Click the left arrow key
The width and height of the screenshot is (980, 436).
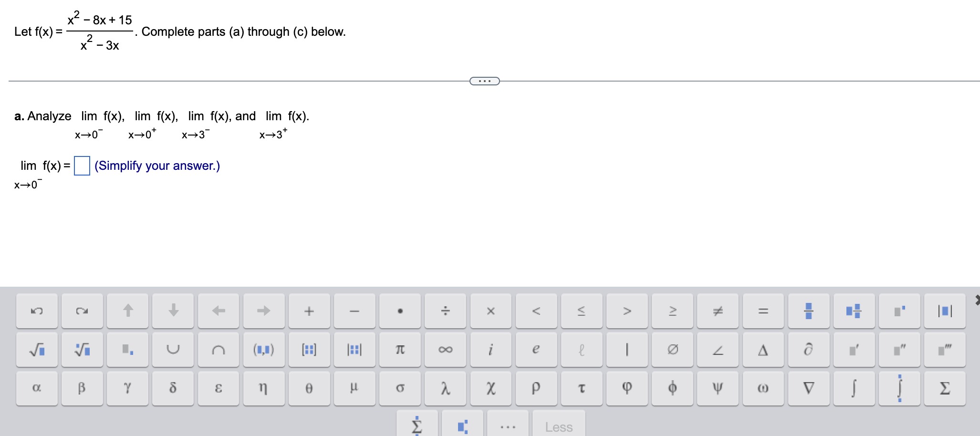click(219, 311)
